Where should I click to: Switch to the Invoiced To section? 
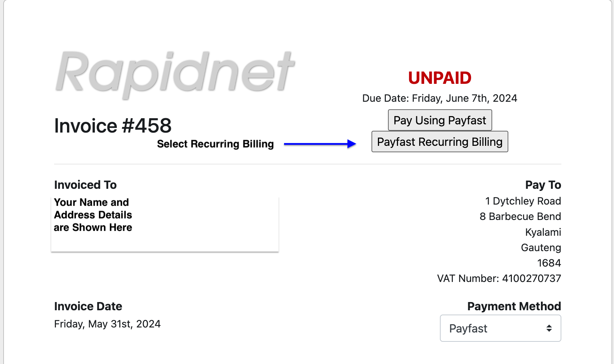coord(85,185)
